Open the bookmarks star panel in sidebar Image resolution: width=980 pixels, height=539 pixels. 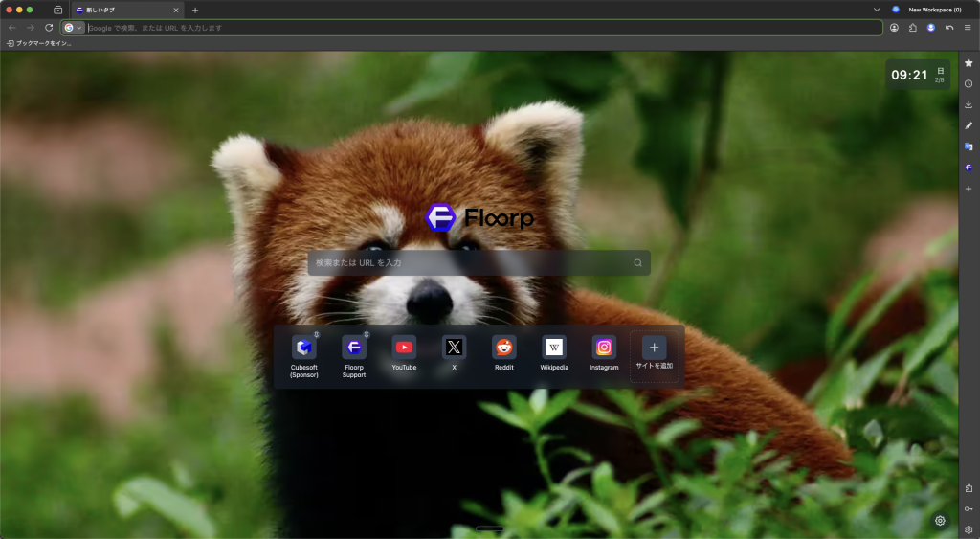point(969,62)
